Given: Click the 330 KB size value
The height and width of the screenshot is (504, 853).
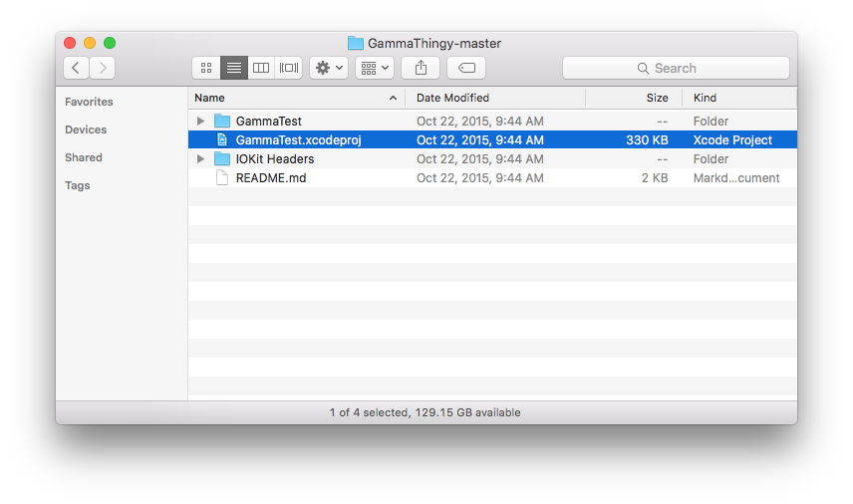Looking at the screenshot, I should 647,139.
